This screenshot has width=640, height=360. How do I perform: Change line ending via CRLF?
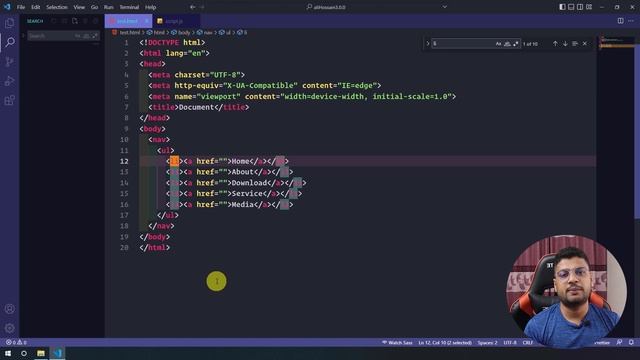click(x=528, y=342)
